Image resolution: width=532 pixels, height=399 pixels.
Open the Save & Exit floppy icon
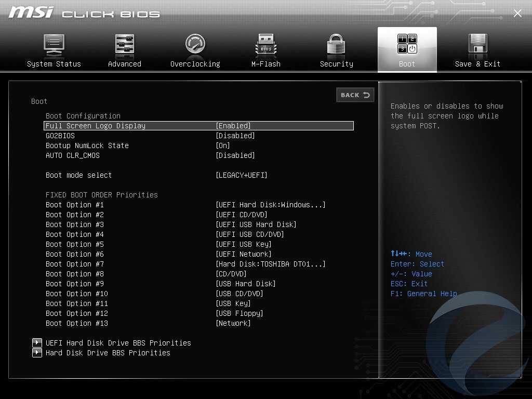click(x=477, y=45)
